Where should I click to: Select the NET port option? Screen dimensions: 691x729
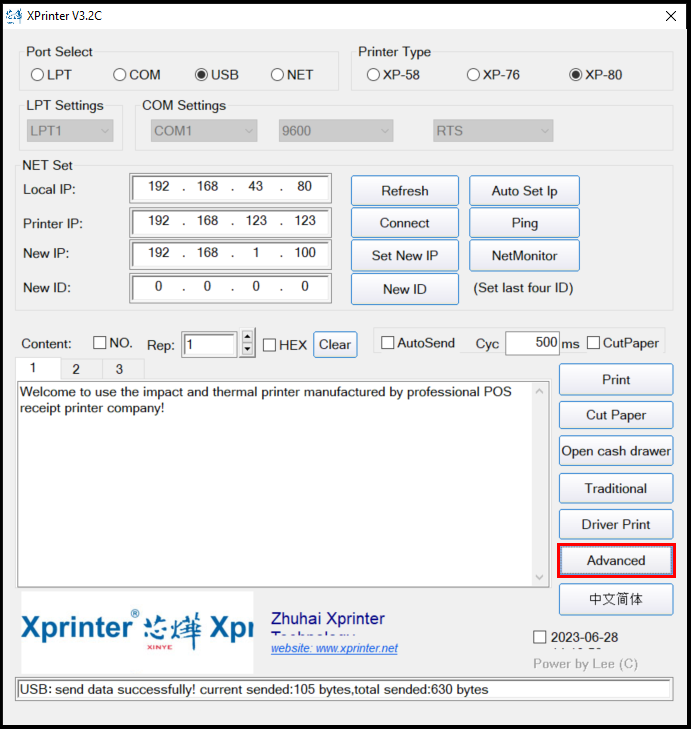(x=277, y=75)
